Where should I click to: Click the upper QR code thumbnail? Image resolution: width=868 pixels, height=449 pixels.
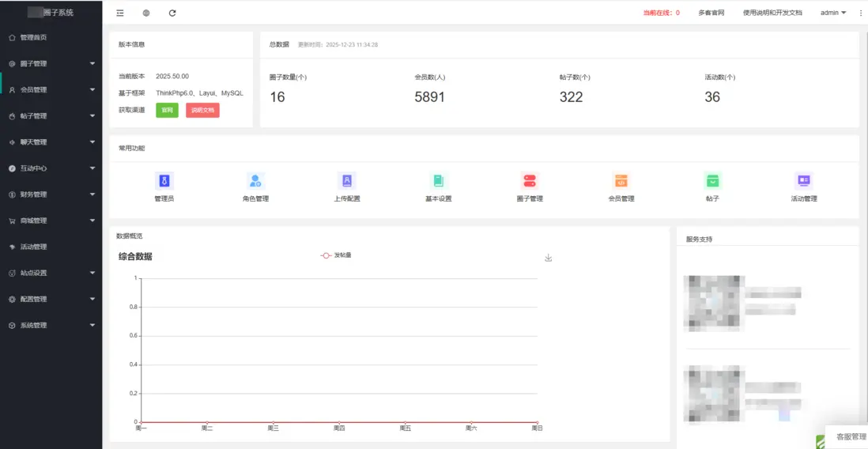(714, 303)
